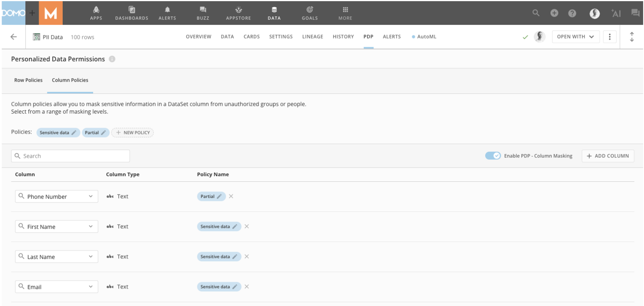Click the NEW POLICY button

(x=133, y=133)
